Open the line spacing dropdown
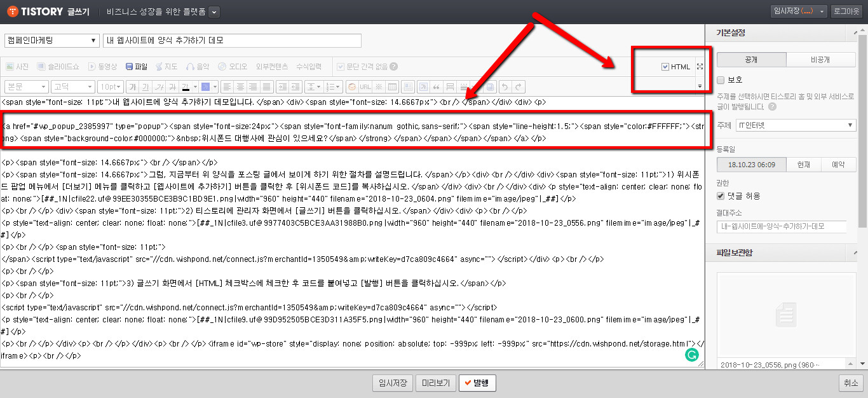Image resolution: width=868 pixels, height=398 pixels. (313, 86)
